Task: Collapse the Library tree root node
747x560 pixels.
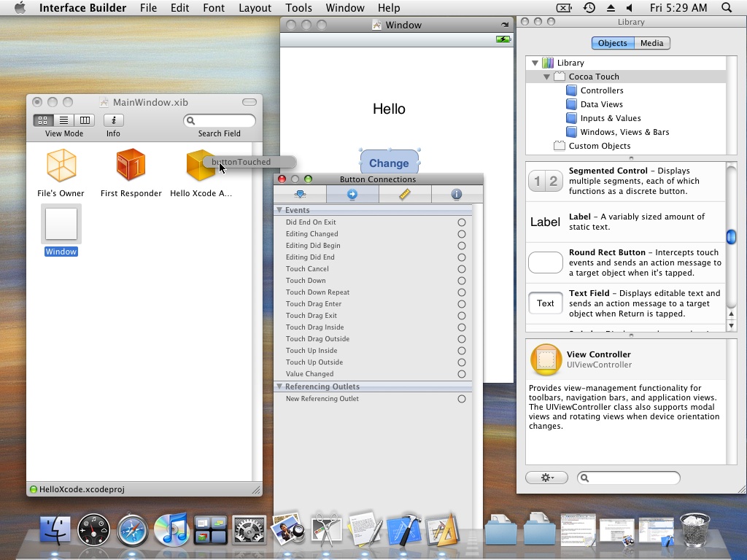Action: (535, 63)
